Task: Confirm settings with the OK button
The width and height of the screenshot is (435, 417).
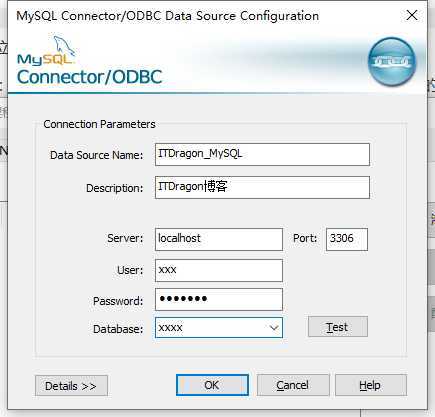Action: coord(212,385)
